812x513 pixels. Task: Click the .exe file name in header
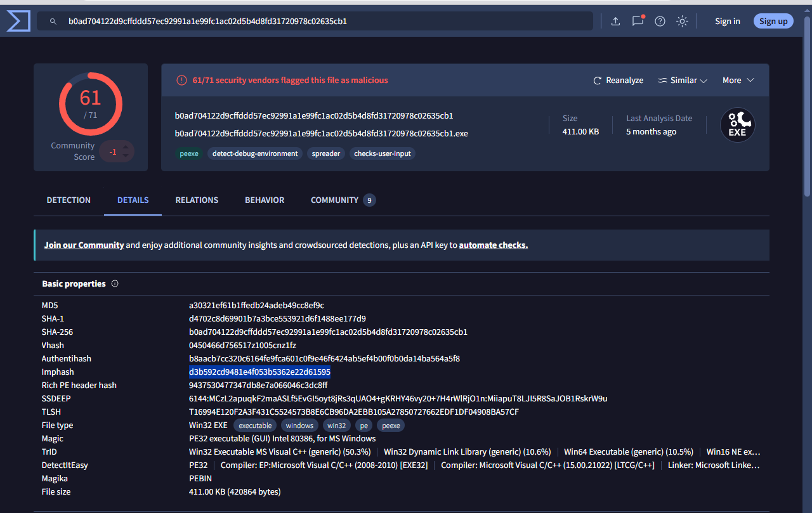322,134
